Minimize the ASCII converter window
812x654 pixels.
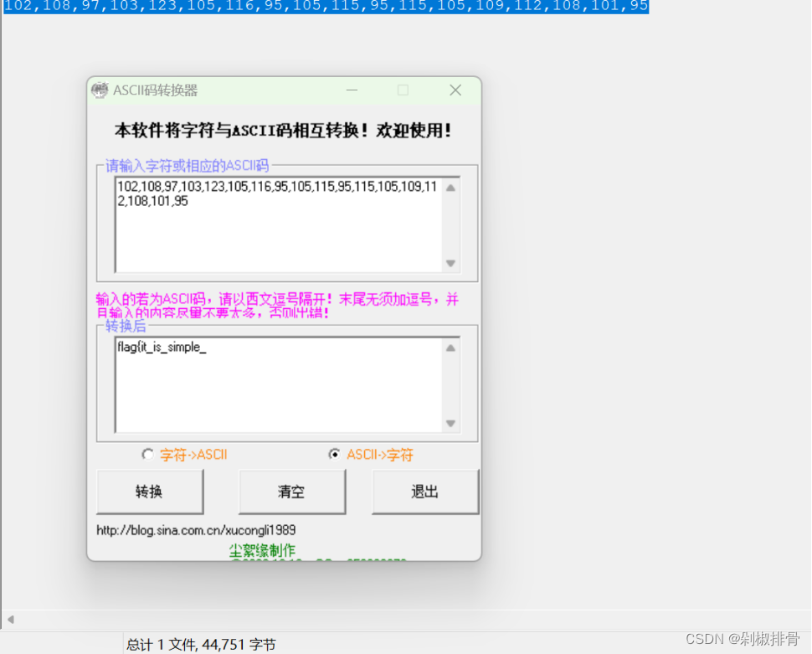(x=352, y=90)
